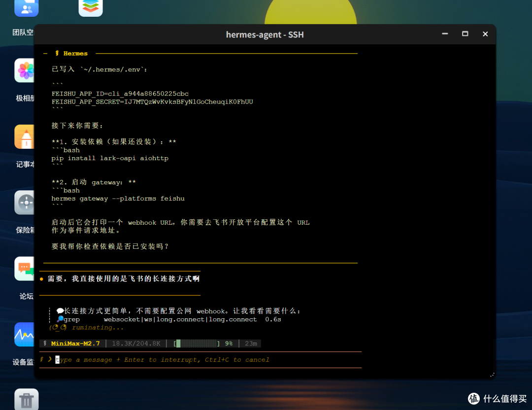
Task: Click the 18.3K/204.8K token counter
Action: point(136,343)
